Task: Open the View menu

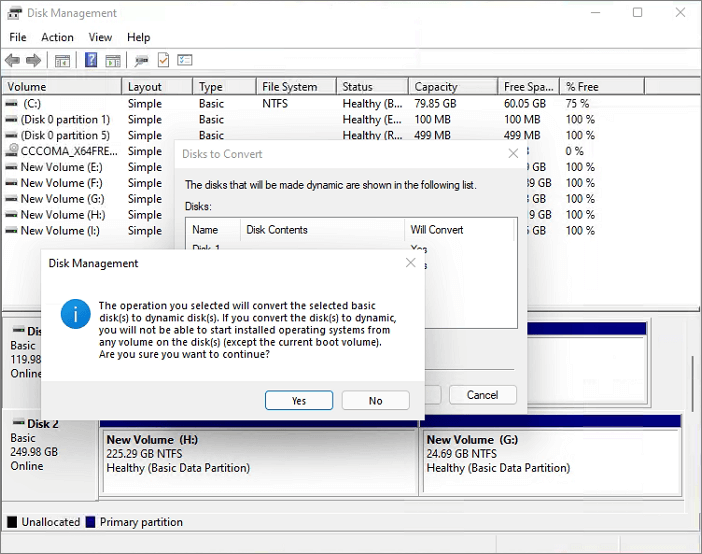Action: pyautogui.click(x=100, y=37)
